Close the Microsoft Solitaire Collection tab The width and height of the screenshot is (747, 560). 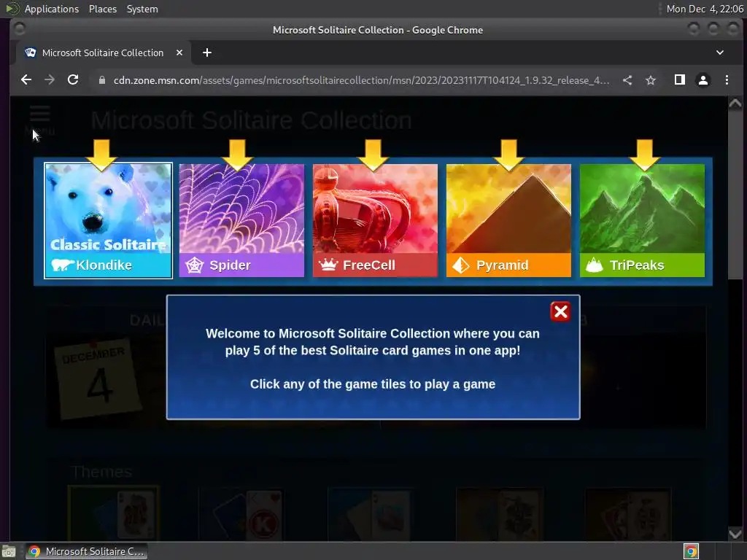(179, 52)
